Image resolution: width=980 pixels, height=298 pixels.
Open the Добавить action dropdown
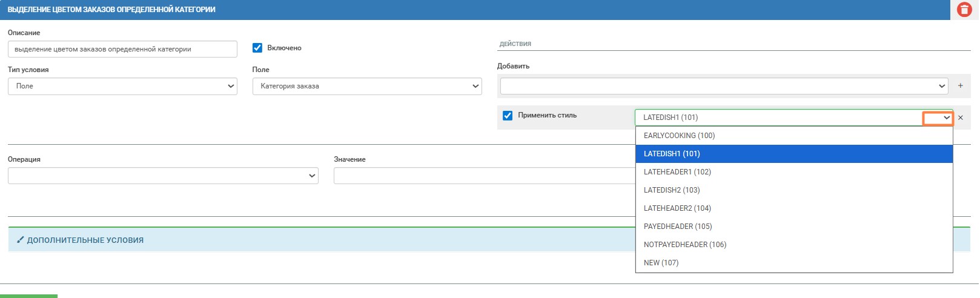click(724, 86)
